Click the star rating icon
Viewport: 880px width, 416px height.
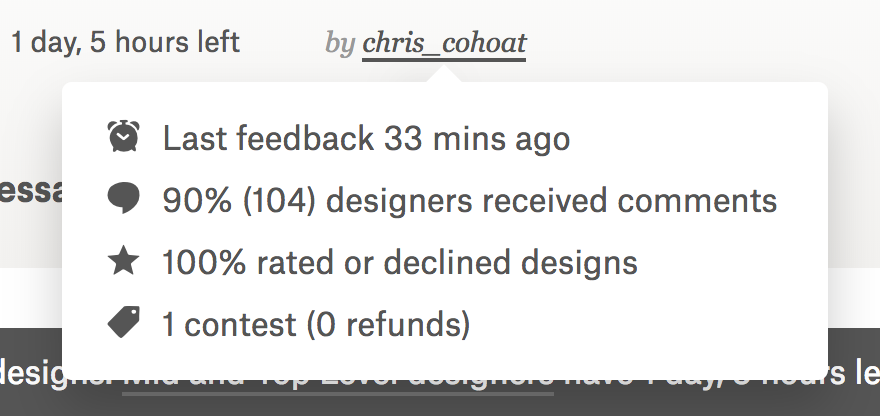click(123, 262)
